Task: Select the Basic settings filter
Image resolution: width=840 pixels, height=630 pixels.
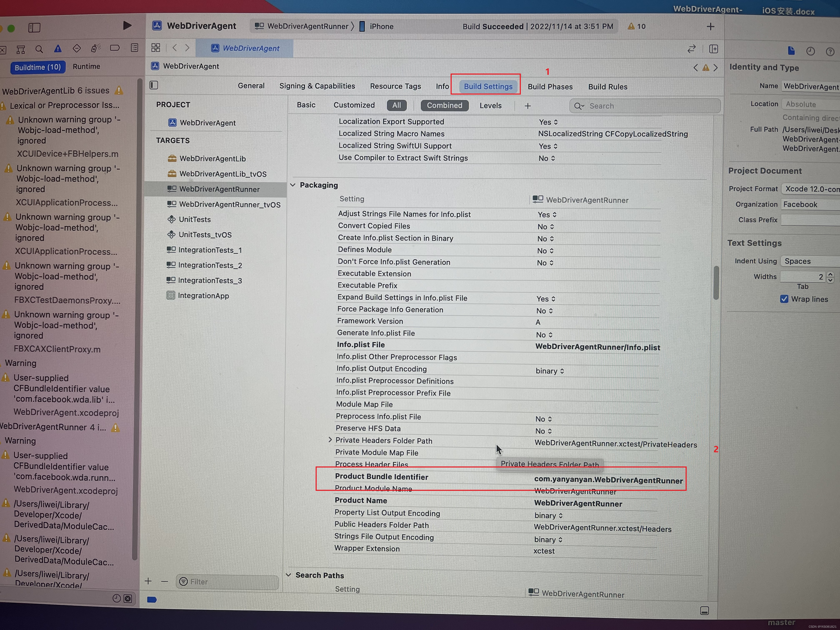Action: coord(306,105)
